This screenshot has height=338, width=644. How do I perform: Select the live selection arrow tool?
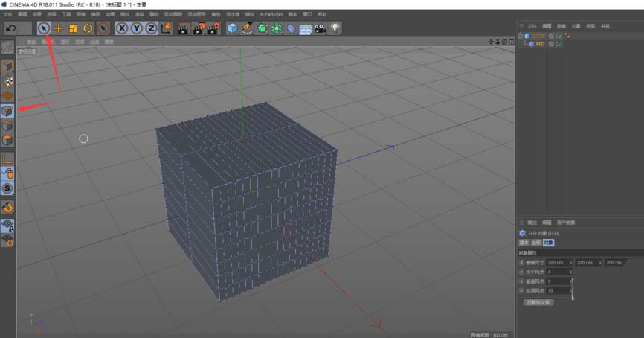[44, 28]
